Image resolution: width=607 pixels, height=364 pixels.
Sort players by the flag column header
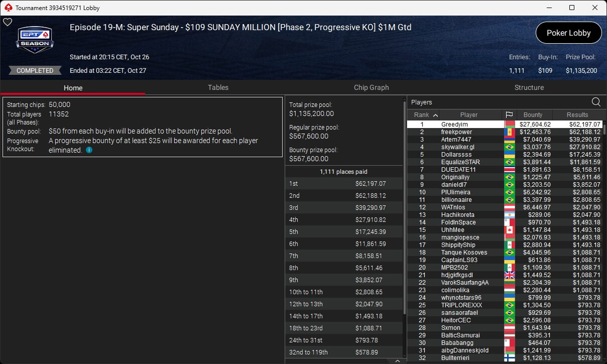(x=509, y=114)
